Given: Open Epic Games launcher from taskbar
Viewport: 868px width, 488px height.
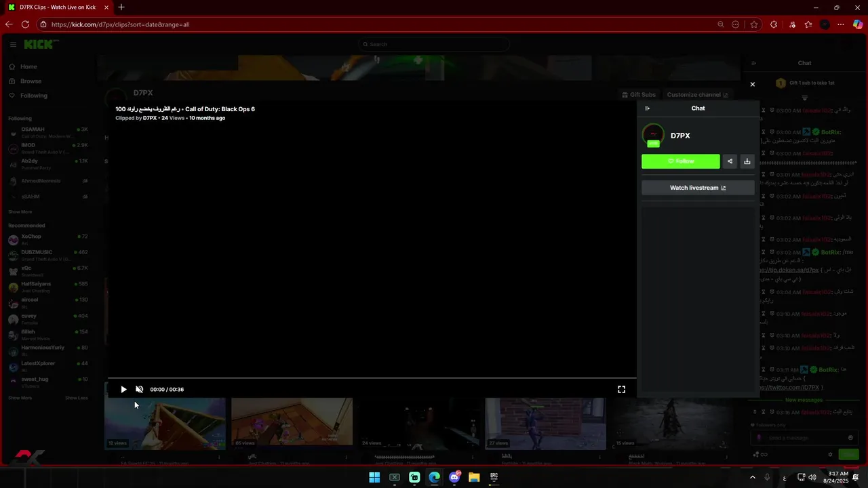Looking at the screenshot, I should point(494,477).
